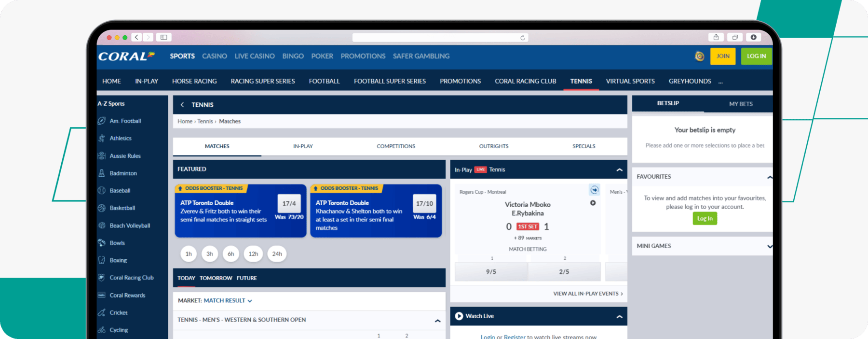
Task: Select the 12h time filter
Action: 253,254
